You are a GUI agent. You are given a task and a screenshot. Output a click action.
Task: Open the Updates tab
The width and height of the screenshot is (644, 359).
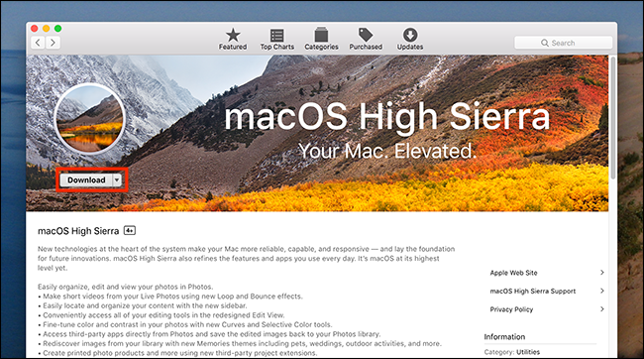(x=410, y=40)
